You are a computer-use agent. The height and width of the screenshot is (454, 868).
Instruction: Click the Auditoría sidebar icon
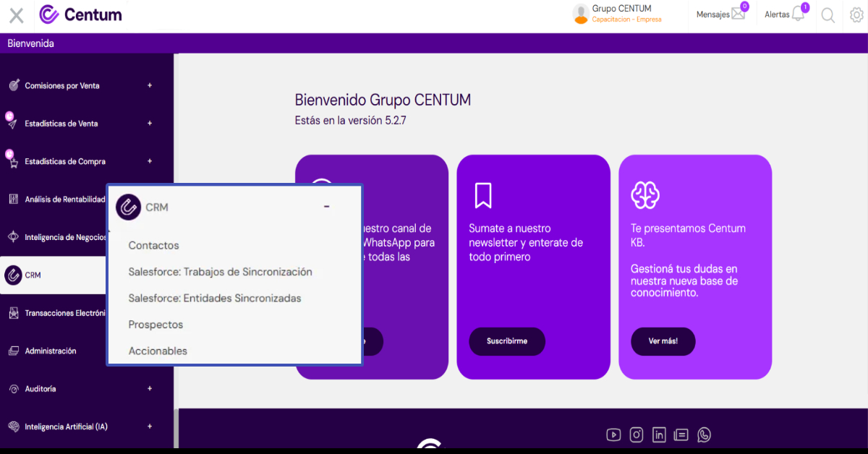point(13,389)
